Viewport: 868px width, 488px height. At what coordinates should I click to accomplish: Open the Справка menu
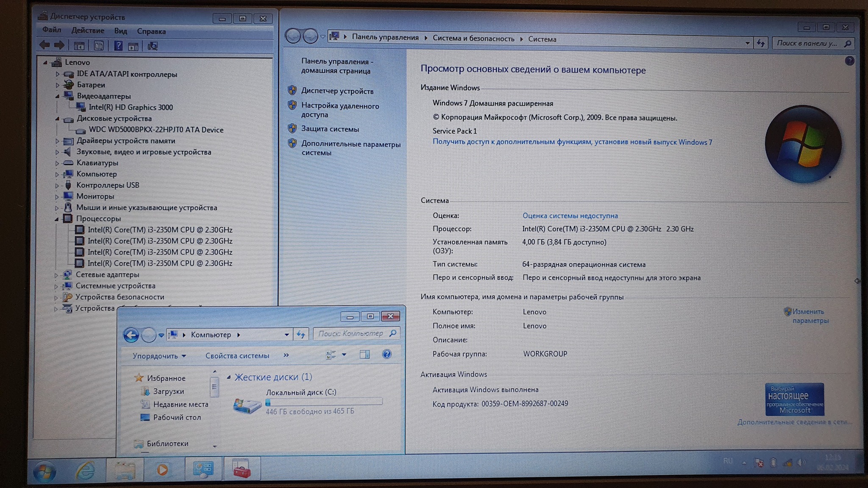tap(151, 31)
